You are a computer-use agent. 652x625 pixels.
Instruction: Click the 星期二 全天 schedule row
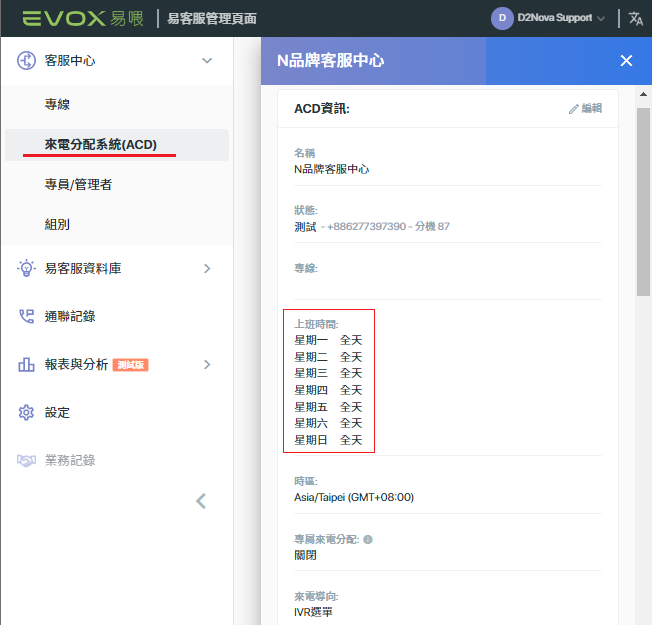coord(328,357)
